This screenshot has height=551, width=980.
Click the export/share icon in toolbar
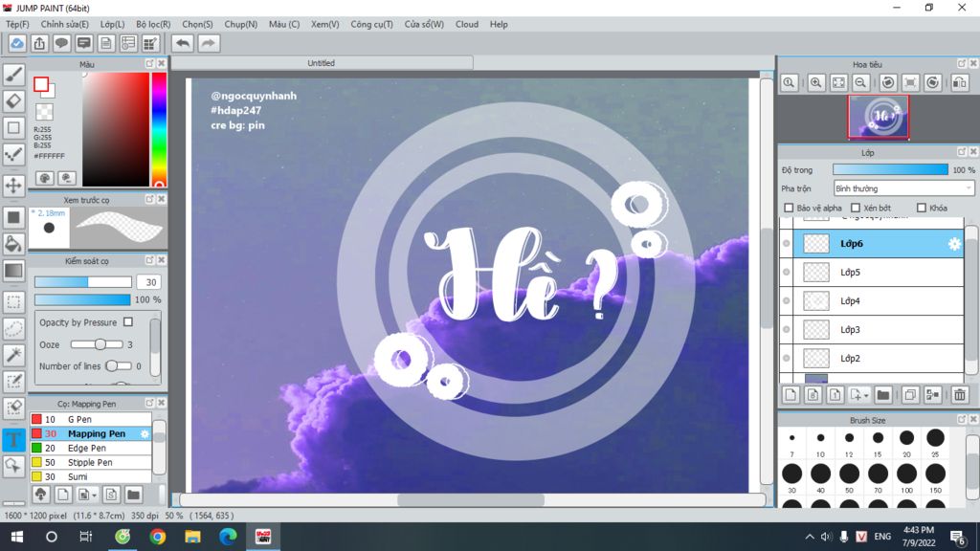tap(39, 43)
